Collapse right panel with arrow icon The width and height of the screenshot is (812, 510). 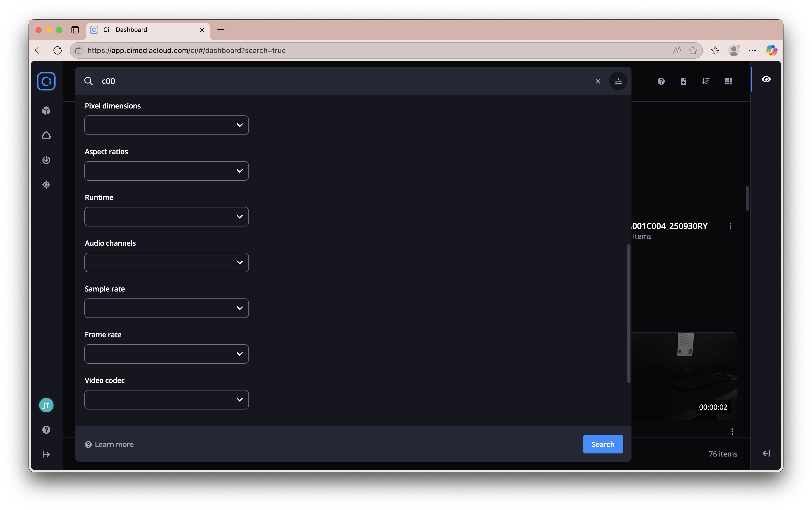click(766, 454)
